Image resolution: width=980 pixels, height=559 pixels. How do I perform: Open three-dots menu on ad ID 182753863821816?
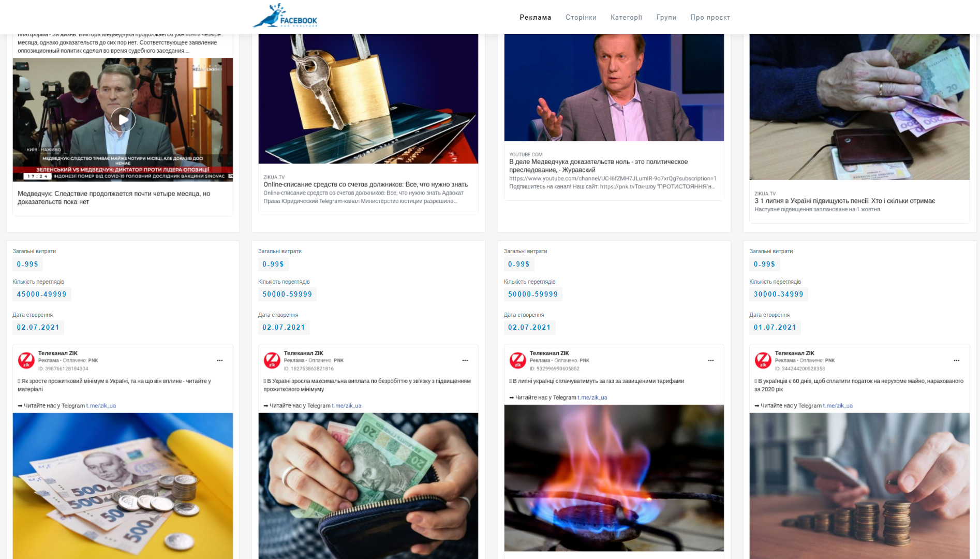click(x=465, y=361)
